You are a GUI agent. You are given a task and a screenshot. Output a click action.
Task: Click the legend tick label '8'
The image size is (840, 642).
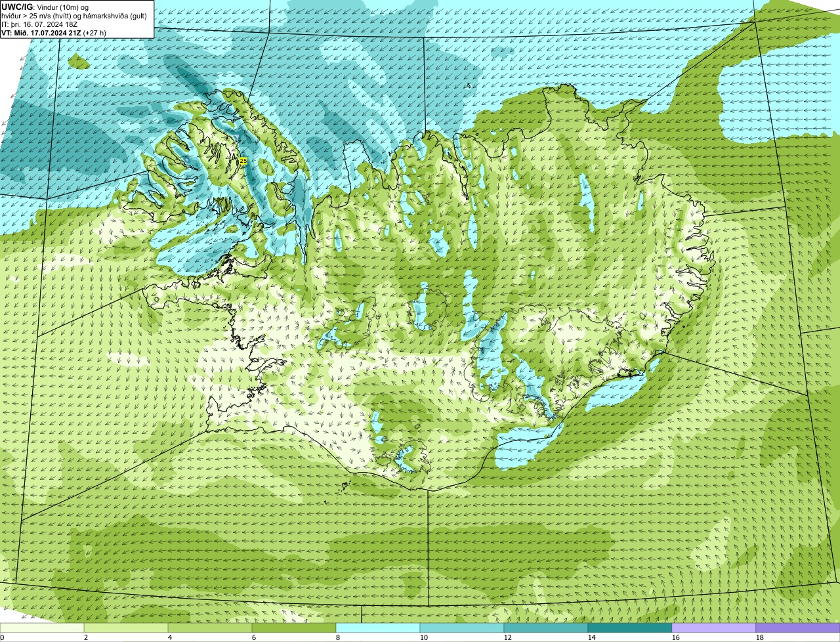pos(338,637)
